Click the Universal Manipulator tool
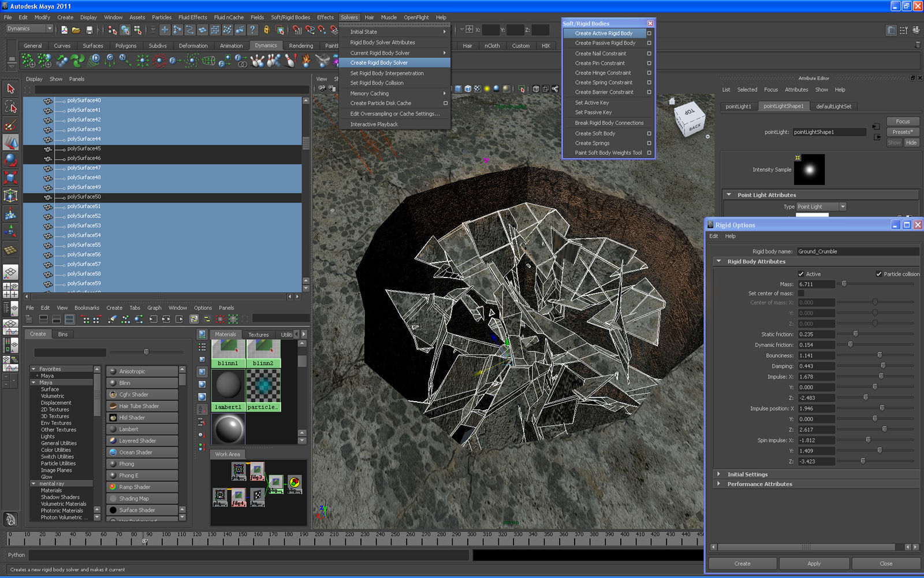The height and width of the screenshot is (578, 924). point(10,196)
